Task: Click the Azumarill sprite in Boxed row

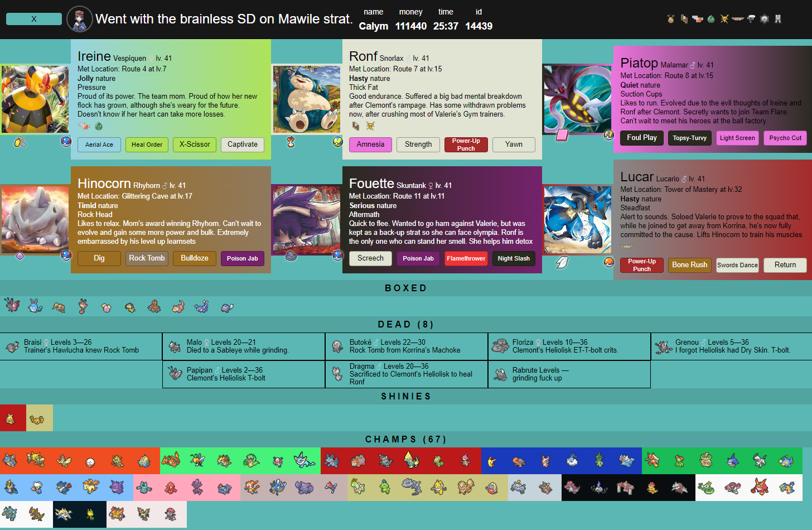Action: click(x=36, y=306)
